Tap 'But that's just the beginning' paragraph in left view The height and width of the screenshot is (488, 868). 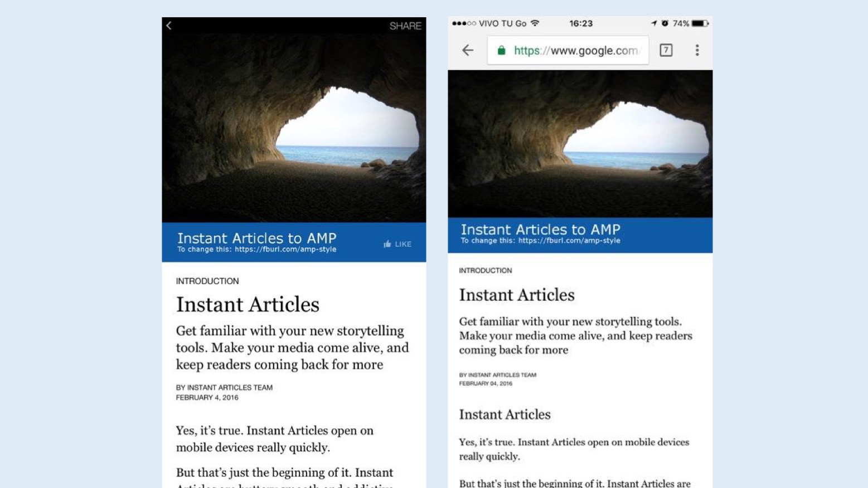coord(285,477)
